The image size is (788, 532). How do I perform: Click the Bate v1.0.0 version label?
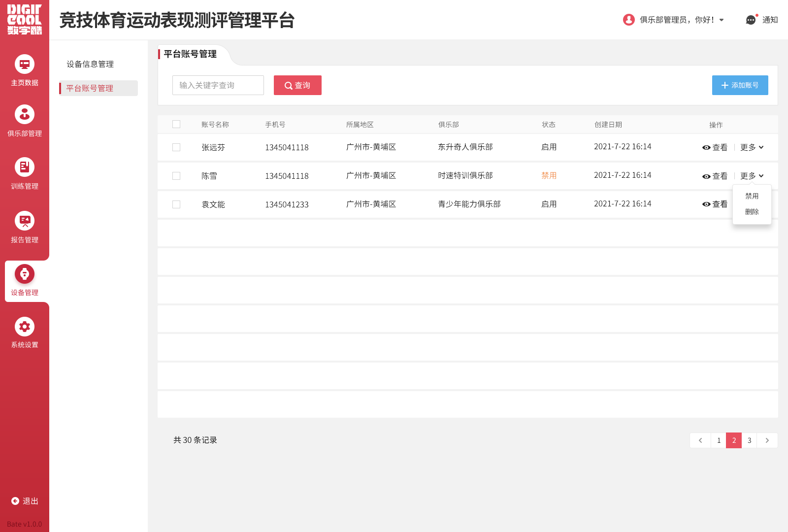point(25,524)
